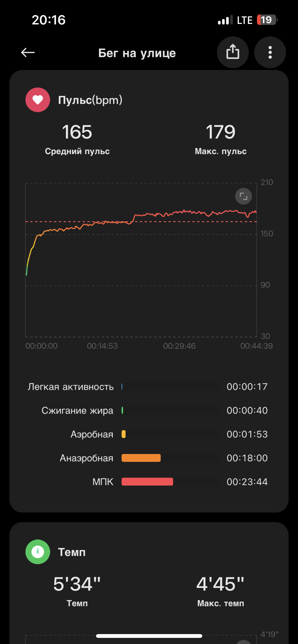Tap the average pace value 5'34"
Screen dimensions: 298x644
[77, 584]
